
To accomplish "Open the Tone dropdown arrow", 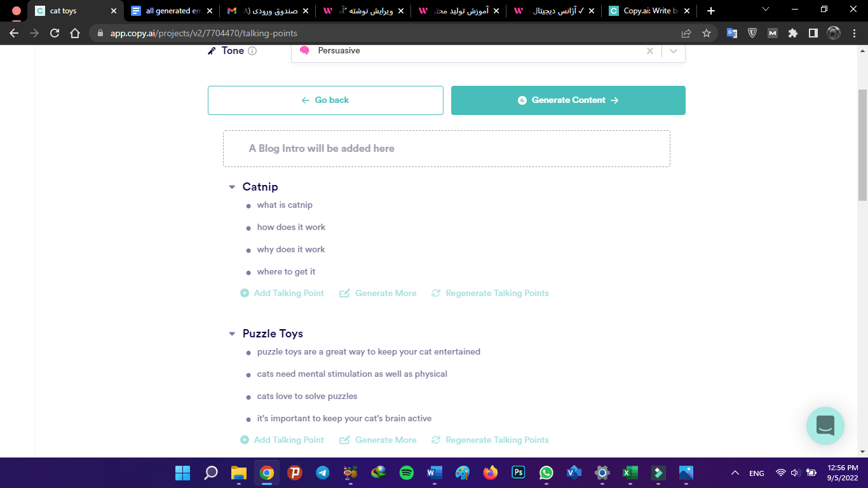I will tap(674, 51).
